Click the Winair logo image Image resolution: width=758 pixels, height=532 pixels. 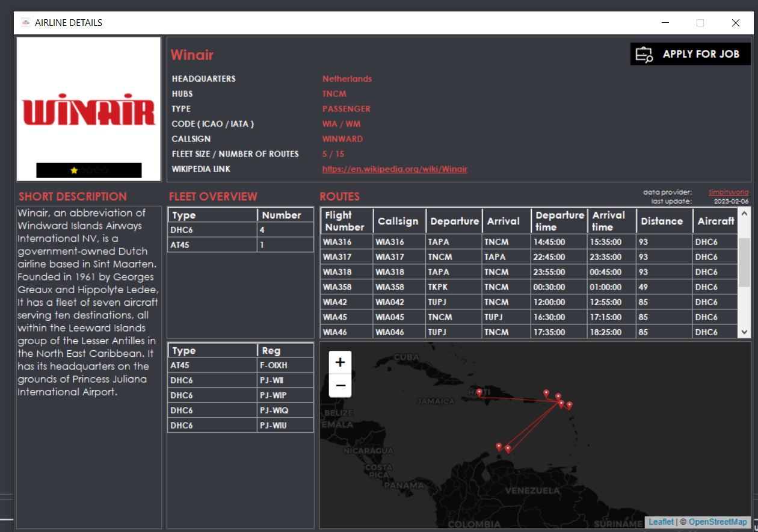88,109
